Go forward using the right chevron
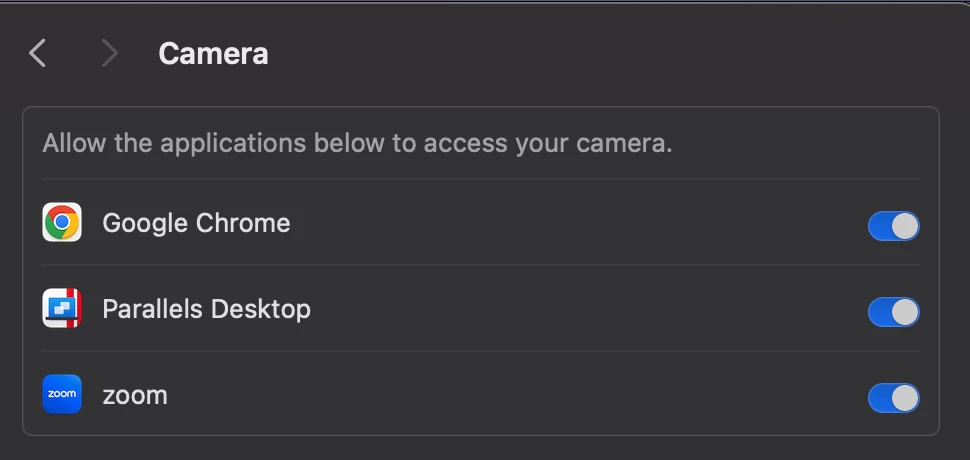This screenshot has width=970, height=460. (x=109, y=53)
